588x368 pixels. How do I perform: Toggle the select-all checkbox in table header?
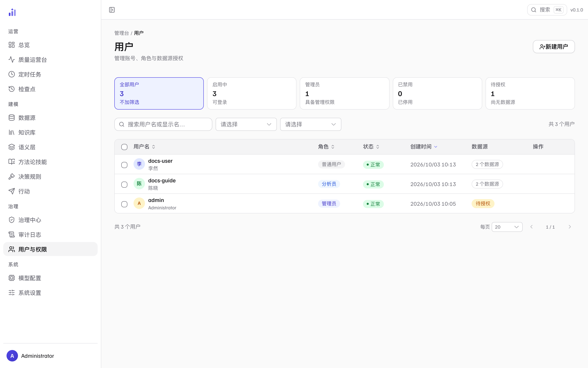pyautogui.click(x=124, y=147)
